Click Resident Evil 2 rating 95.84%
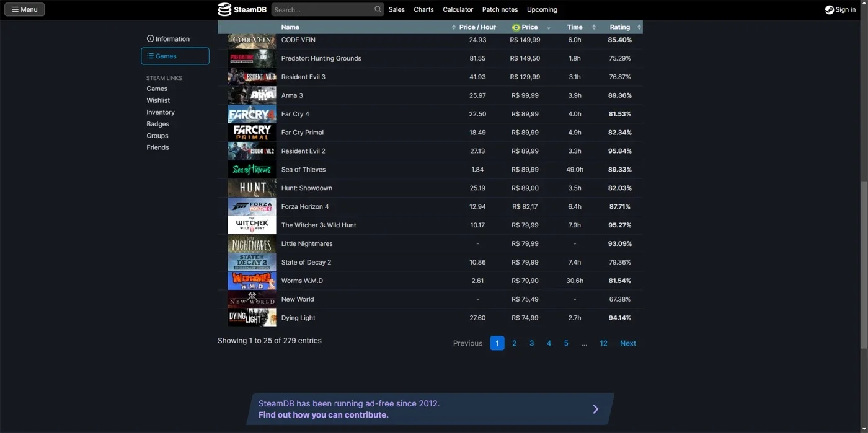 coord(620,151)
